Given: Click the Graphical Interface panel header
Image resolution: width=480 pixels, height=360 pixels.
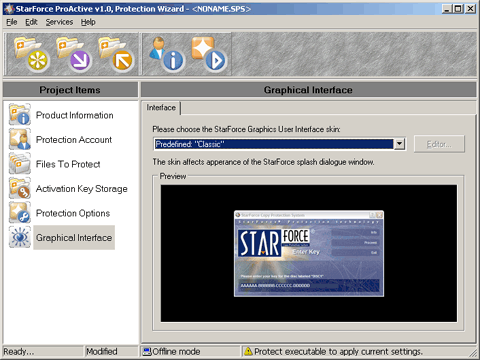Looking at the screenshot, I should pyautogui.click(x=308, y=90).
